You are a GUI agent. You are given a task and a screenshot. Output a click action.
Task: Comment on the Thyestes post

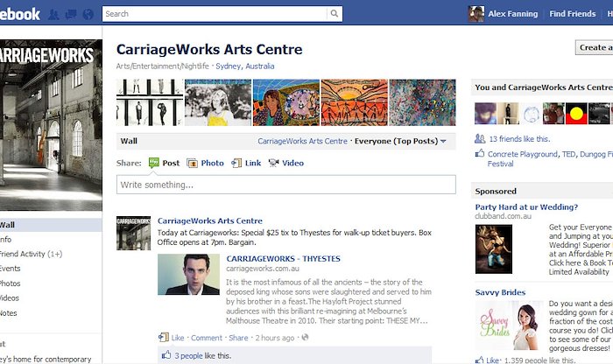[x=207, y=338]
